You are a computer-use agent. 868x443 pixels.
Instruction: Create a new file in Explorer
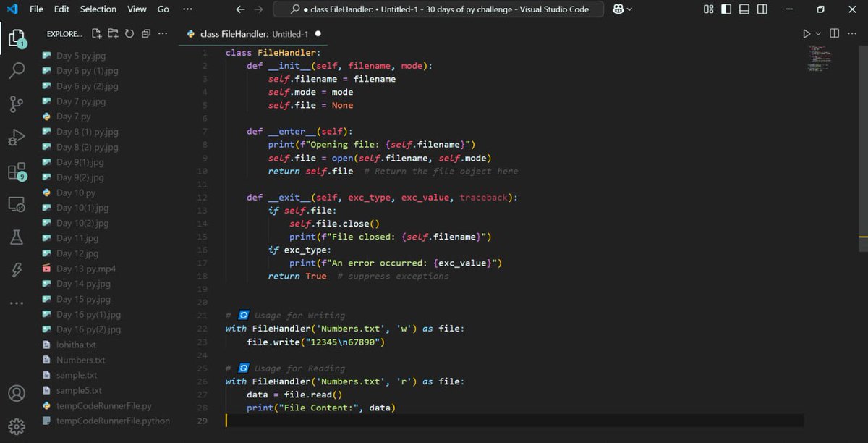pos(97,34)
